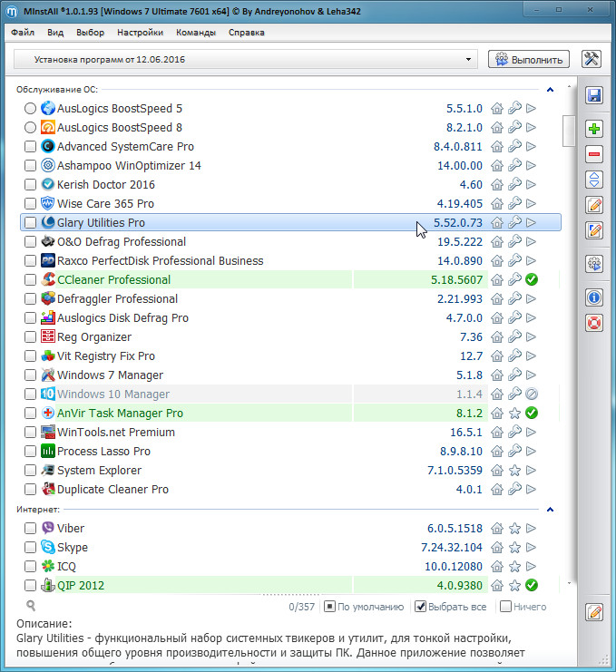Viewport: 616px width, 672px height.
Task: Click the sidebar edit icon with plain pencil
Action: click(594, 205)
